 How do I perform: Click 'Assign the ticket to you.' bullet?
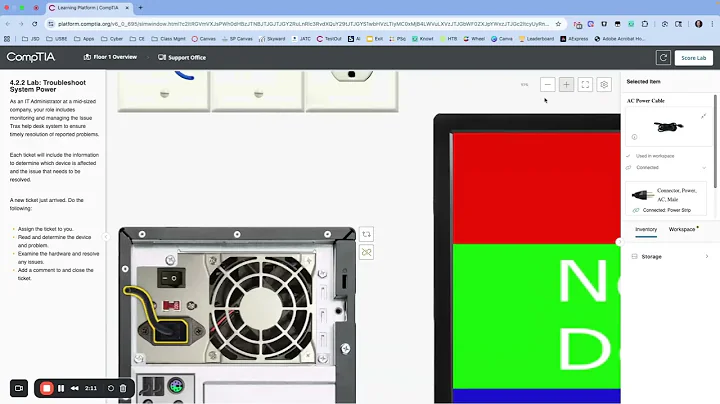point(45,229)
